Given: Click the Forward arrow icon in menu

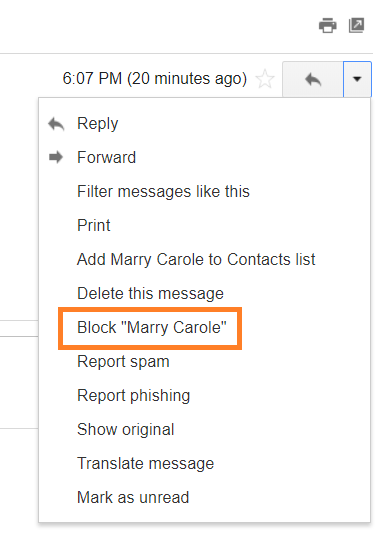Looking at the screenshot, I should 56,157.
